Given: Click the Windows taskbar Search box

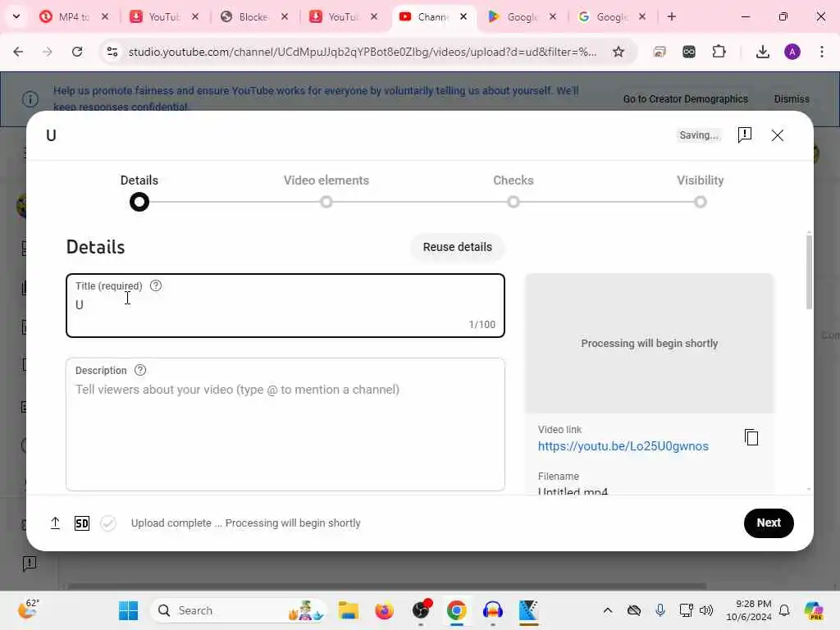Looking at the screenshot, I should coord(239,610).
